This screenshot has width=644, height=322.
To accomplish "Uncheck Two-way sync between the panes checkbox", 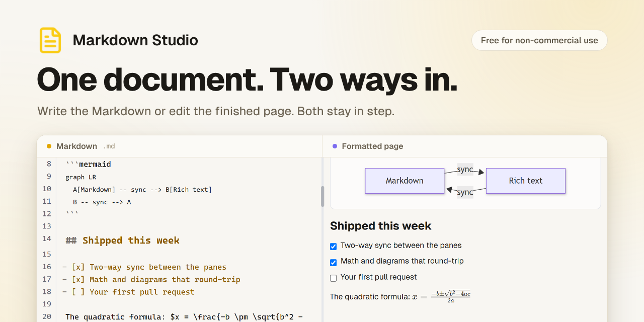I will pos(333,247).
